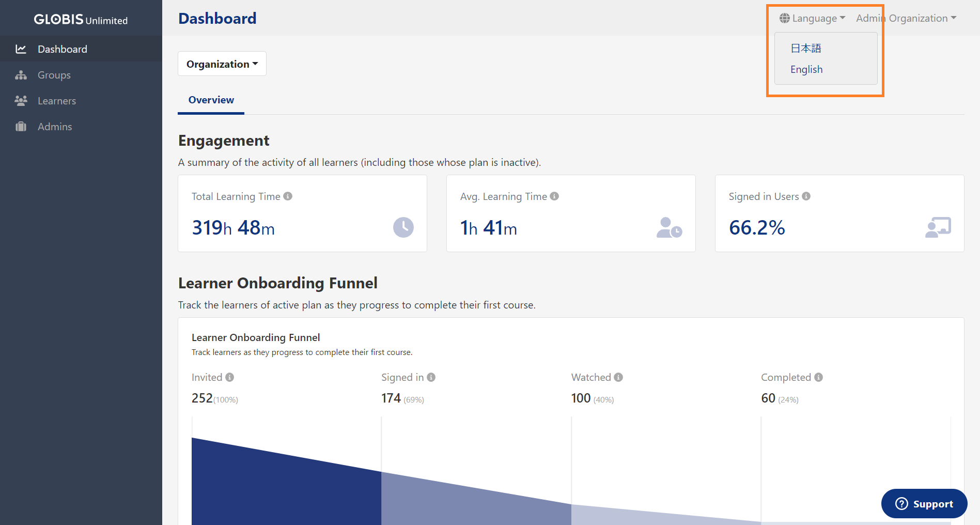The width and height of the screenshot is (980, 525).
Task: Click info icon next to Watched
Action: [618, 377]
